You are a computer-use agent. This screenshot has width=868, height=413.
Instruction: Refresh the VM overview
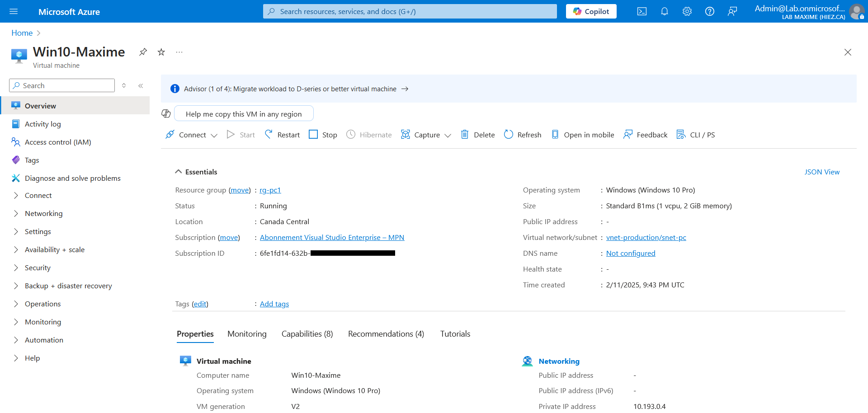523,135
